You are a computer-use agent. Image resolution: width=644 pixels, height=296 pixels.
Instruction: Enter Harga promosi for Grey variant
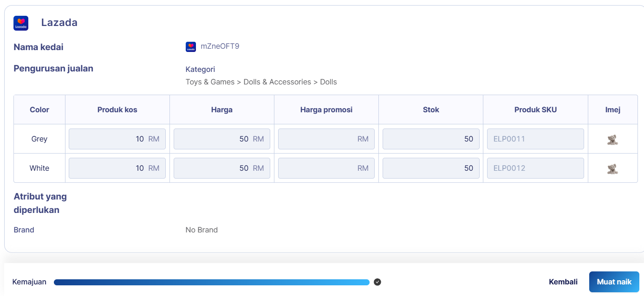coord(326,139)
